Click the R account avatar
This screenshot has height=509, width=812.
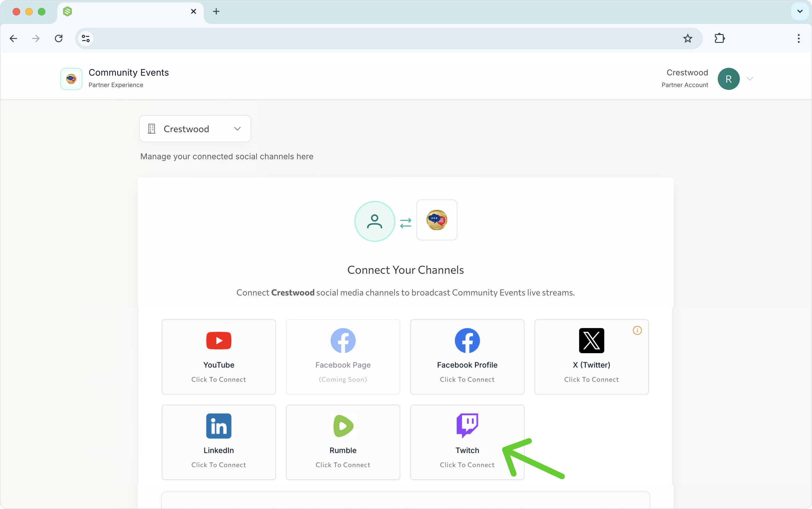point(728,79)
